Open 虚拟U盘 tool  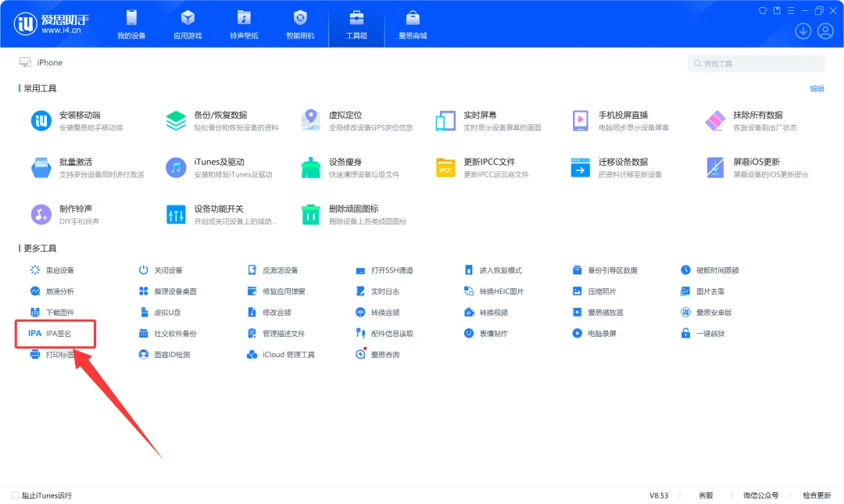tap(160, 313)
